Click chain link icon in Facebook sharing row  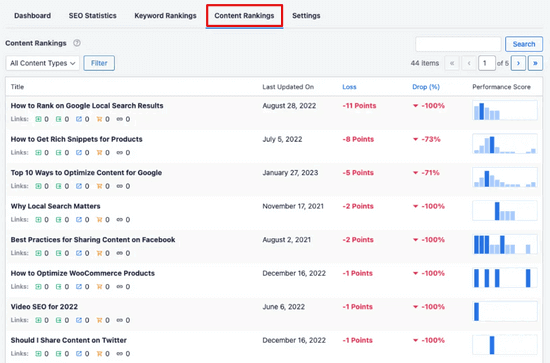[120, 253]
